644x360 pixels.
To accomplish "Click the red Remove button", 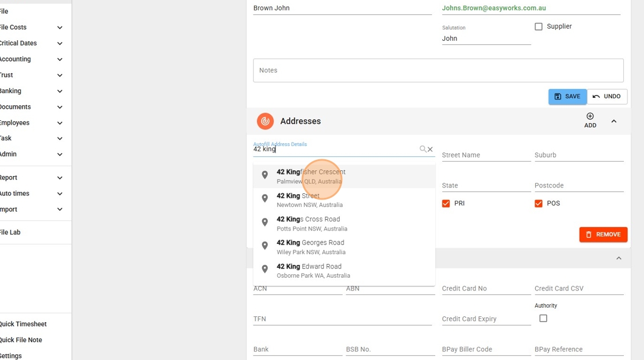I will pos(603,235).
